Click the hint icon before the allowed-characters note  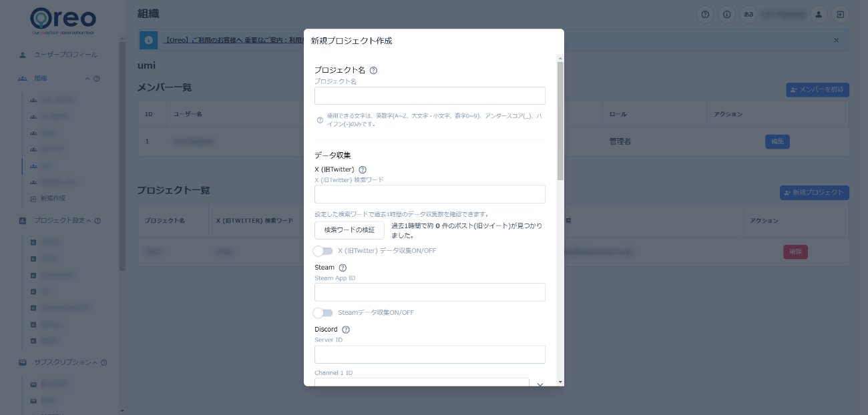[320, 120]
